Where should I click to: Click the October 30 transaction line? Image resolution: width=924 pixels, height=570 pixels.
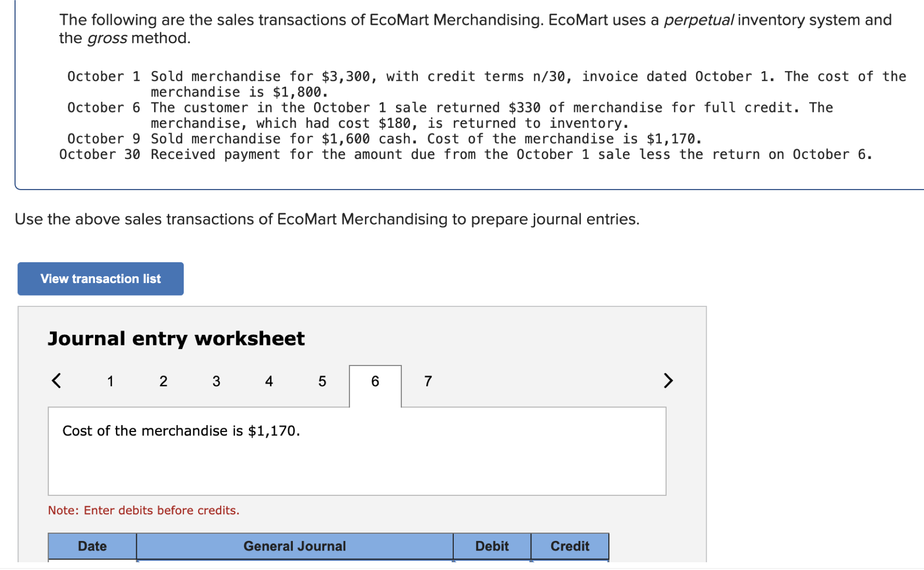466,155
